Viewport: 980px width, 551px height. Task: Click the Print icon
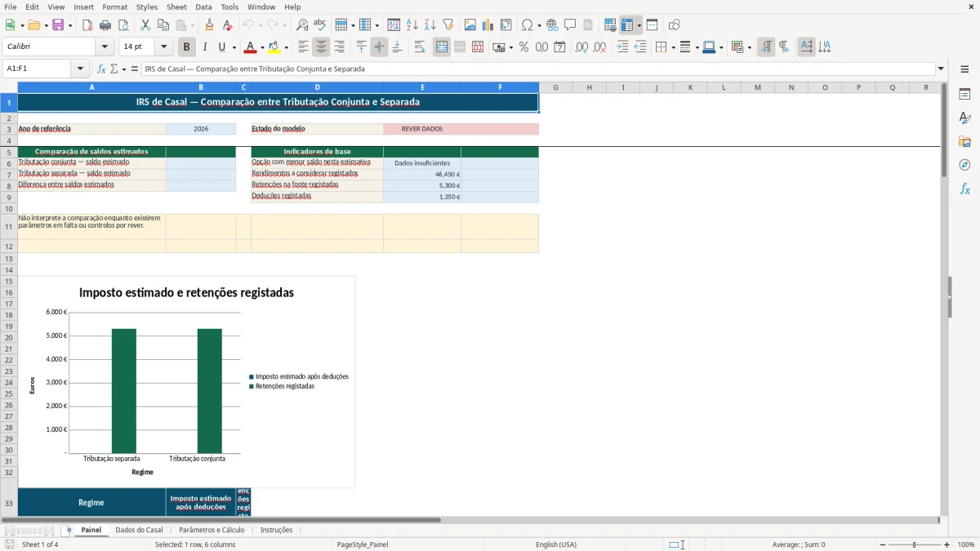(105, 25)
